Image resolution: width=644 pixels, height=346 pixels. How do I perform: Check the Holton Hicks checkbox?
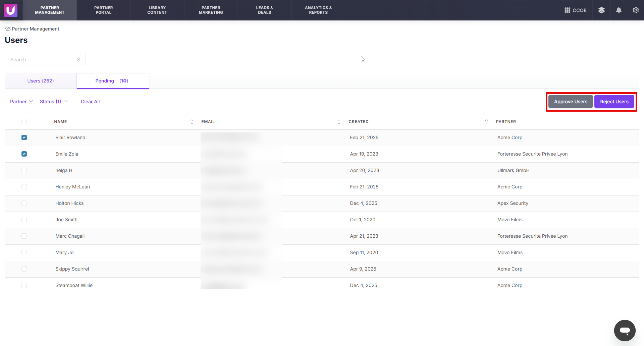(x=24, y=203)
